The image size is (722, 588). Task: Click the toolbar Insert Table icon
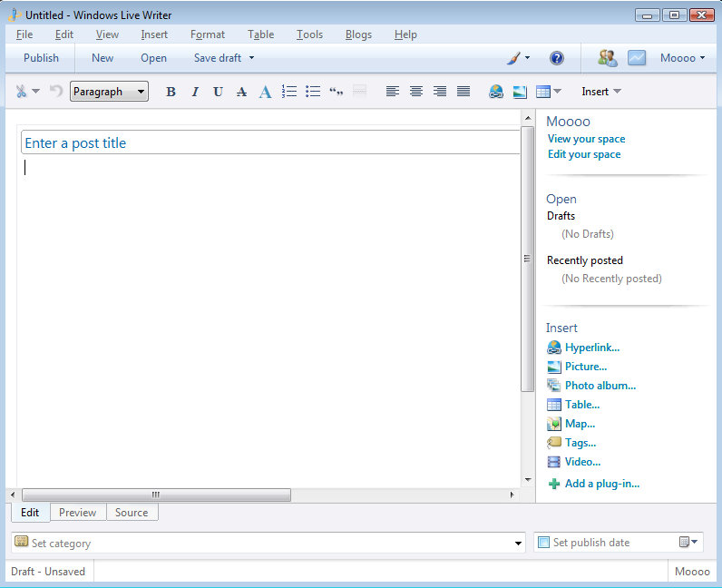(543, 92)
